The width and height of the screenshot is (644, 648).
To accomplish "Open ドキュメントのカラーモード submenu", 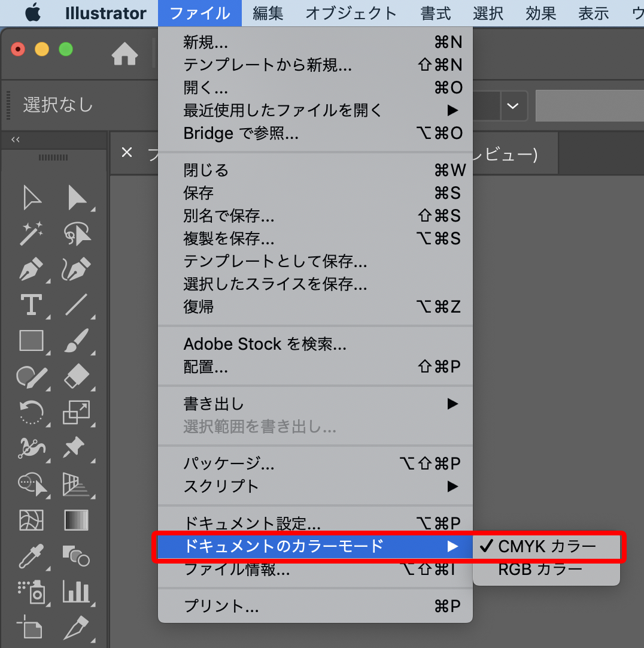I will (x=315, y=546).
